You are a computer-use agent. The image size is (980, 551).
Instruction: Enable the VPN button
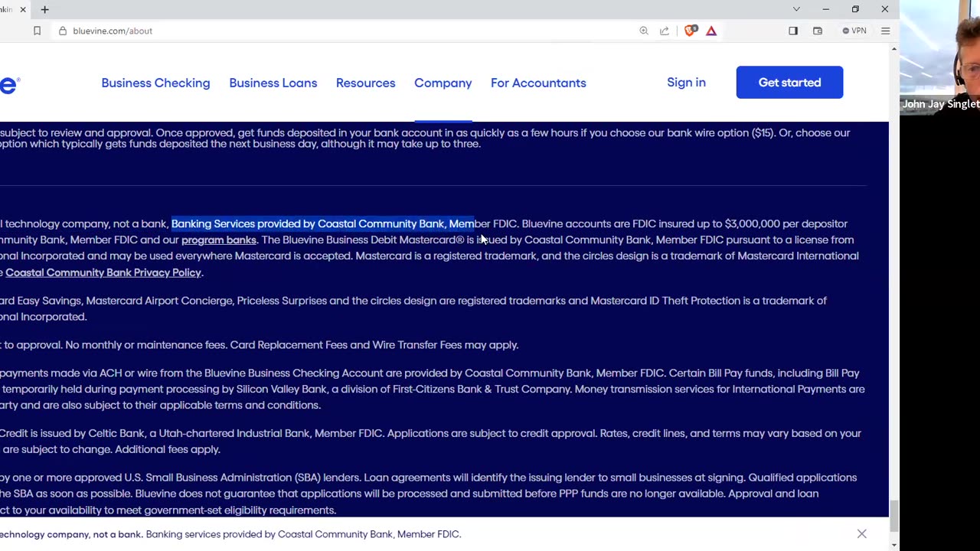pyautogui.click(x=854, y=31)
